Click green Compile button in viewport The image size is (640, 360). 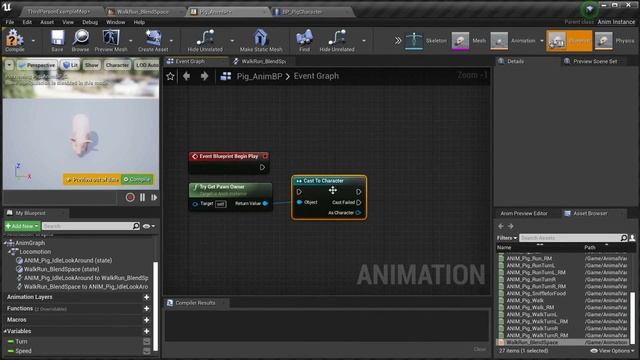coord(137,179)
